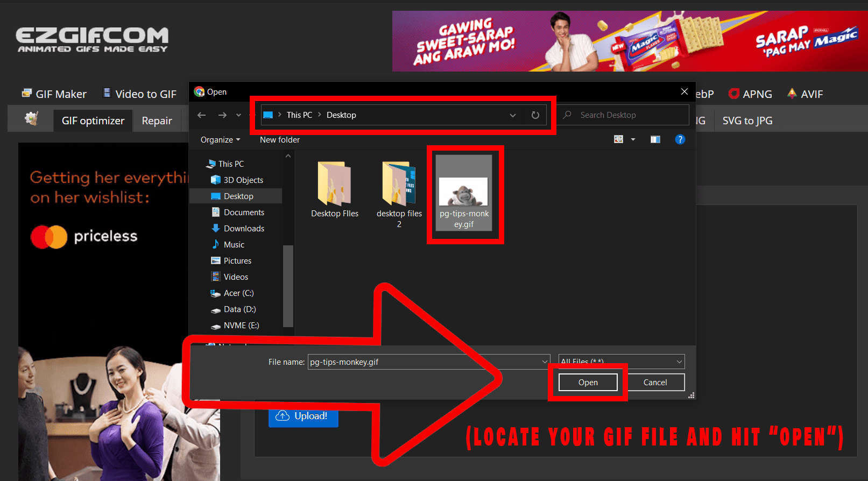Close the Open dialog
The image size is (868, 481).
(x=684, y=91)
